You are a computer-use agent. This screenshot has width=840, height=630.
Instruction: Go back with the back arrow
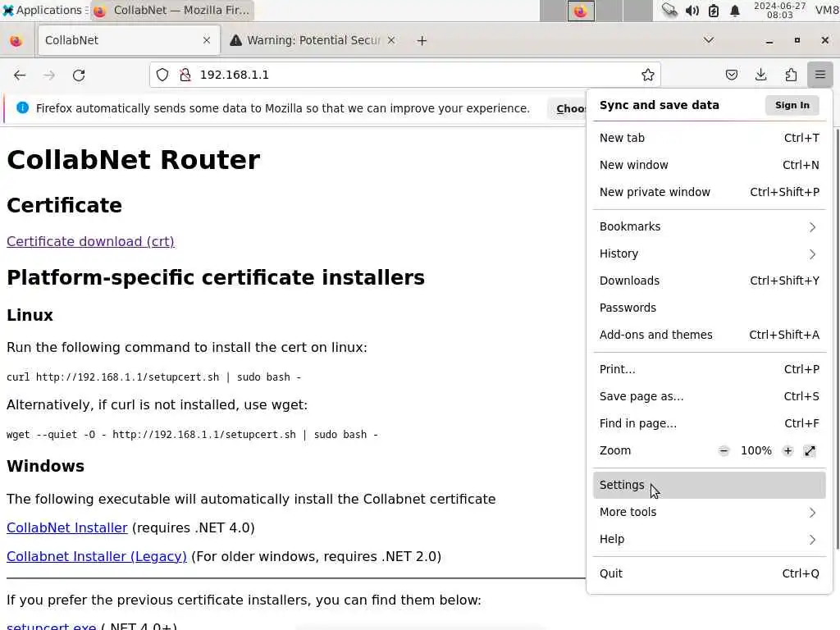click(x=20, y=75)
